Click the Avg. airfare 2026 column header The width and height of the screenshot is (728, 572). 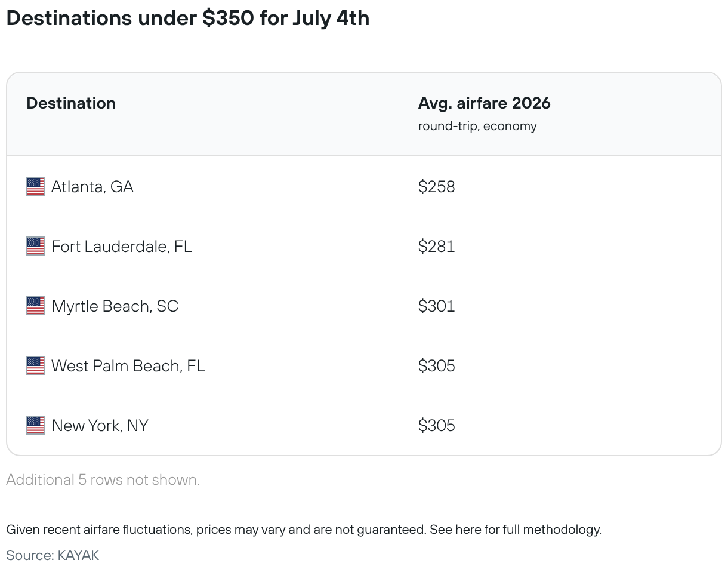coord(485,103)
